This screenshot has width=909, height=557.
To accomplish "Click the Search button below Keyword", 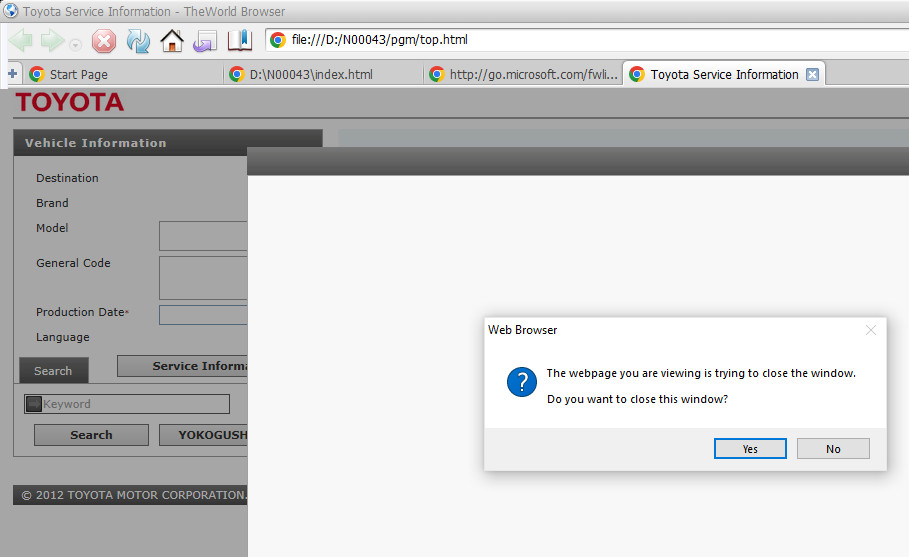I will click(91, 435).
